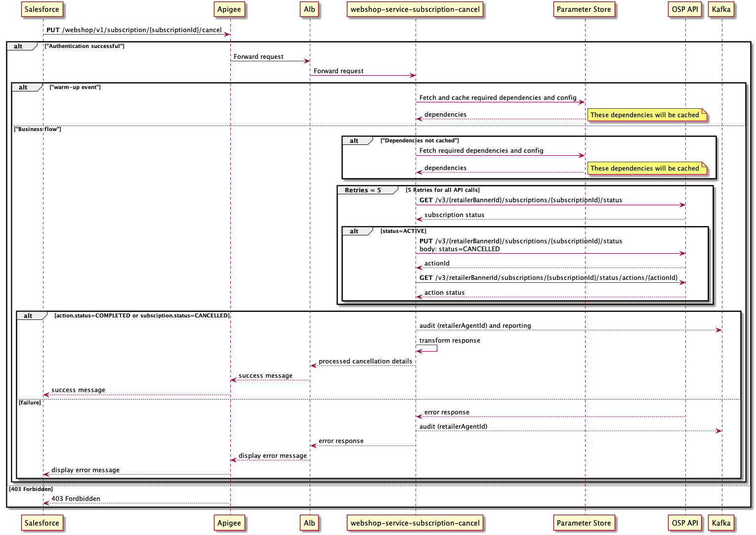The image size is (756, 535).
Task: Click the "[403 Forbidden]" branch label
Action: [31, 489]
